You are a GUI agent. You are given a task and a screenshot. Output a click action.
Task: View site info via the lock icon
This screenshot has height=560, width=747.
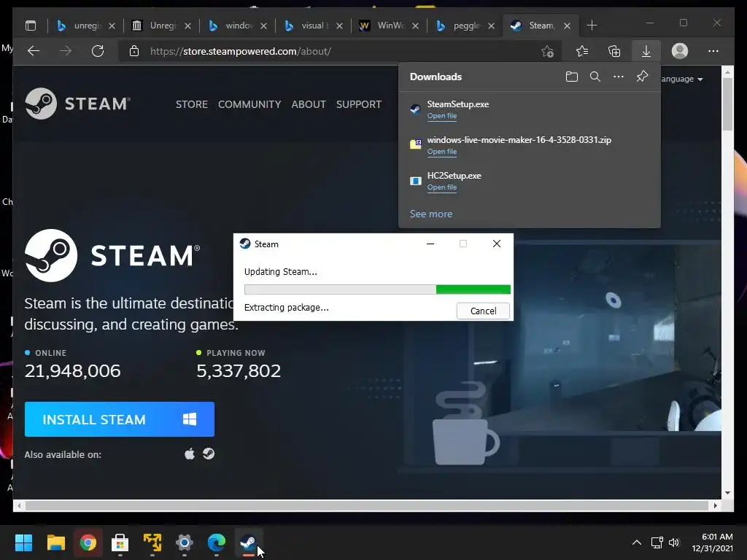point(134,51)
